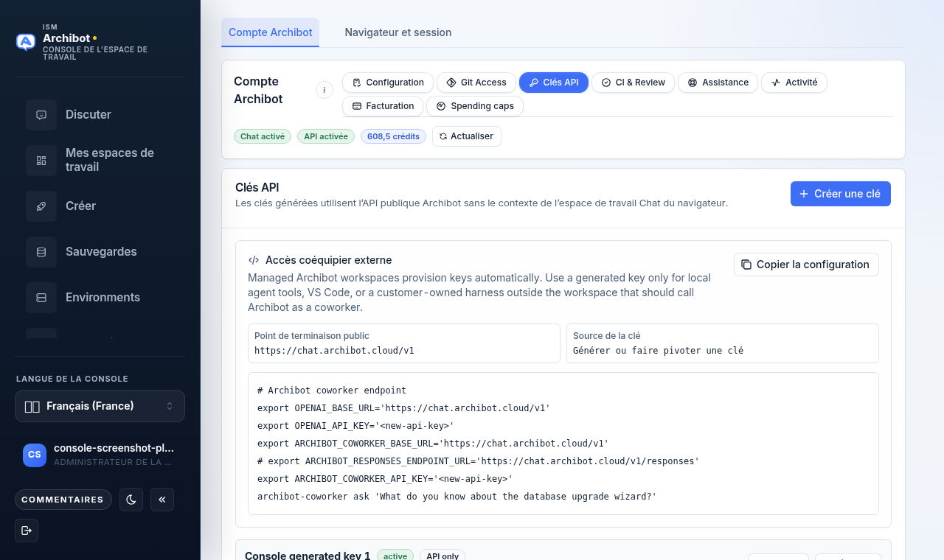The width and height of the screenshot is (944, 560).
Task: Open the Environments sidebar label
Action: coord(103,298)
